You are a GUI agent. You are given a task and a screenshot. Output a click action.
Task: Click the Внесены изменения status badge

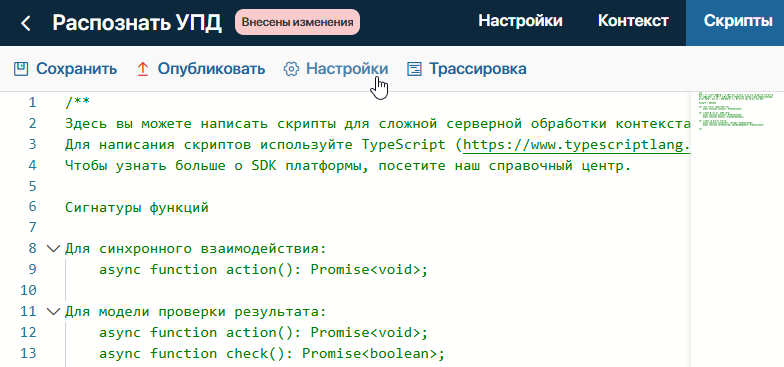point(298,22)
